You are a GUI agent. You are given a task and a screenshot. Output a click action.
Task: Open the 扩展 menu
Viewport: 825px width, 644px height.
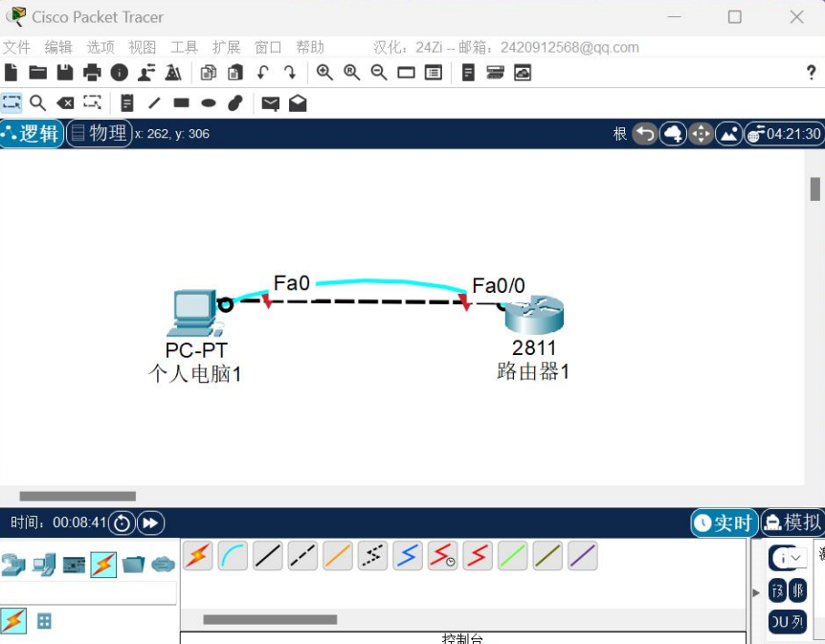tap(226, 47)
